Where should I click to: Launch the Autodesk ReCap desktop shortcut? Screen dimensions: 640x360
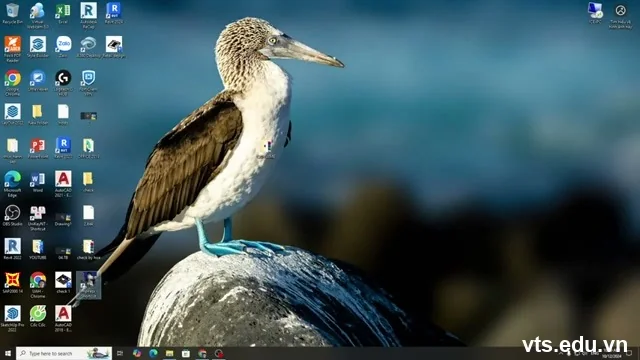click(89, 16)
